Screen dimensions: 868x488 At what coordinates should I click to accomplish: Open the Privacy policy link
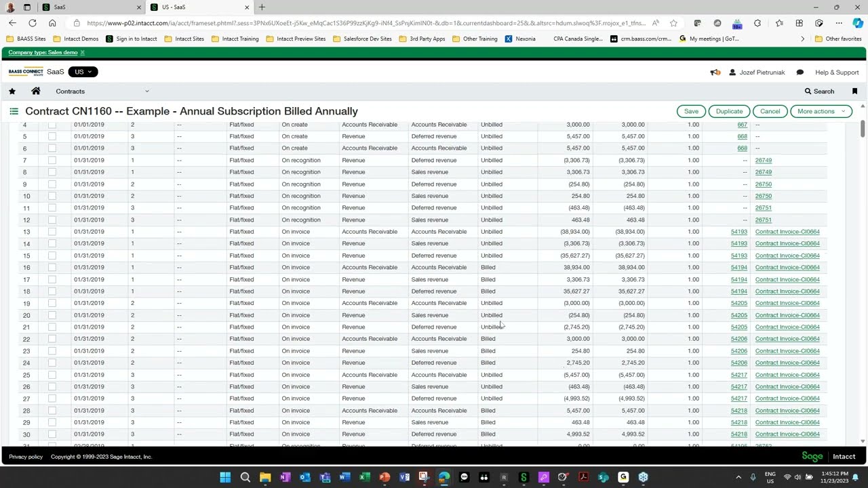(x=26, y=457)
